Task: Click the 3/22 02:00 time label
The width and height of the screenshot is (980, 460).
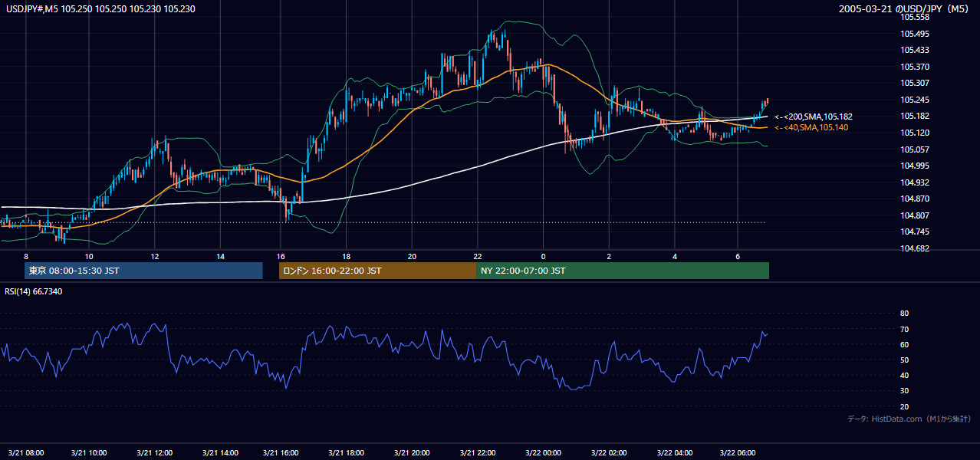Action: [x=609, y=452]
